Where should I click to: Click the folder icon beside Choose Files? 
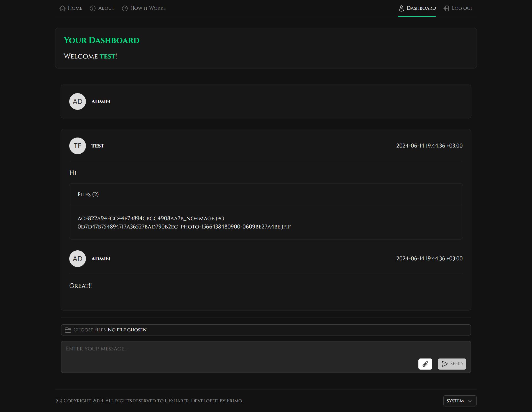click(68, 330)
